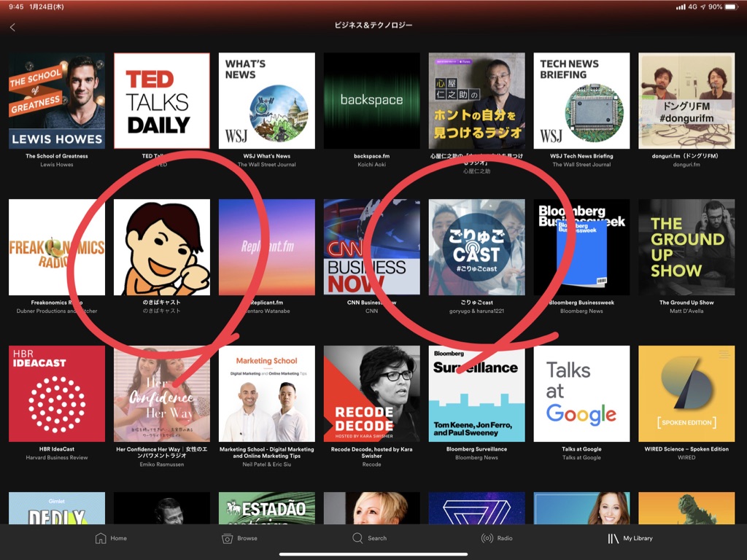This screenshot has width=747, height=560.
Task: Click 'ごりゅごcast' title text
Action: [477, 303]
